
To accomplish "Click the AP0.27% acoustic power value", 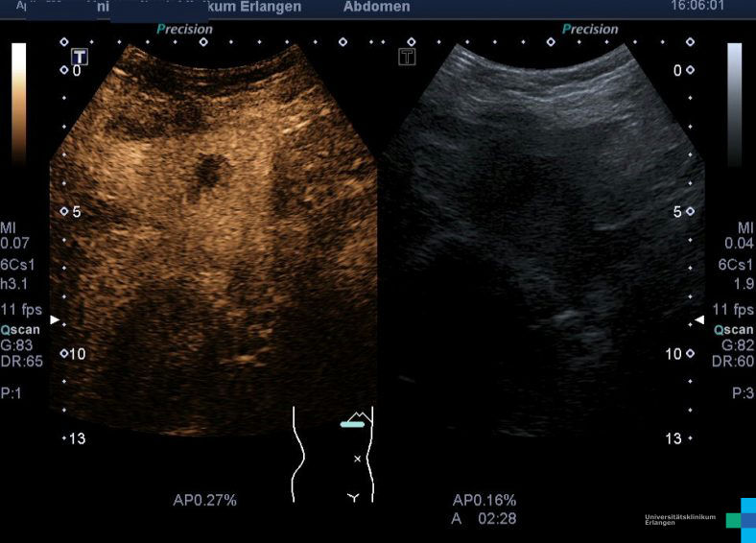I will pos(204,500).
